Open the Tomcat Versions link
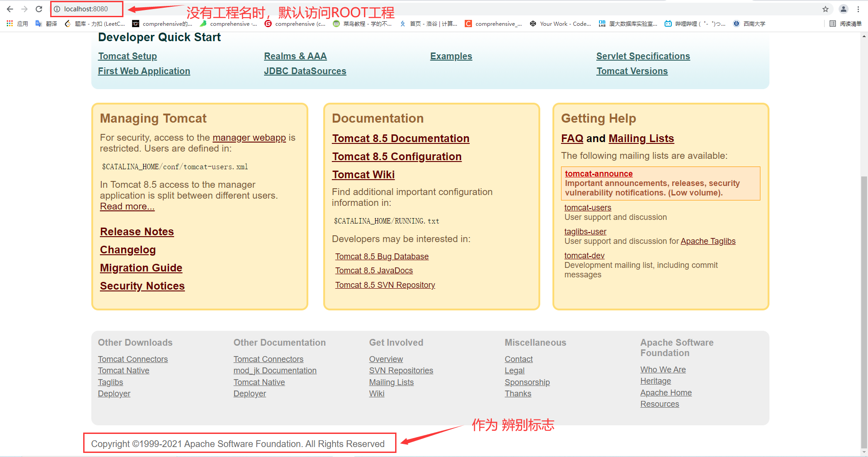 pyautogui.click(x=632, y=71)
